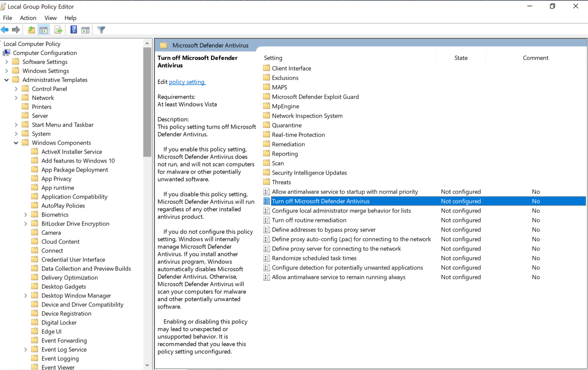Select the Camera tree item

(x=51, y=233)
